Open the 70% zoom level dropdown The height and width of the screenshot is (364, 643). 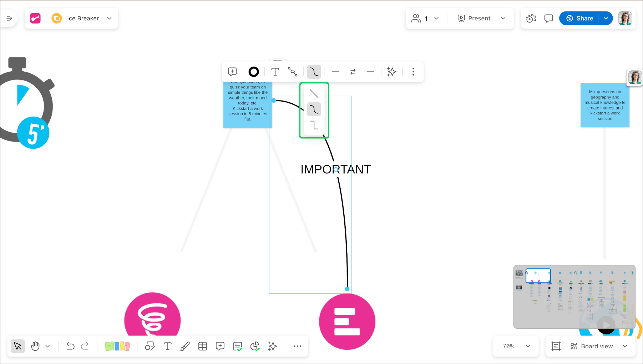tap(516, 346)
